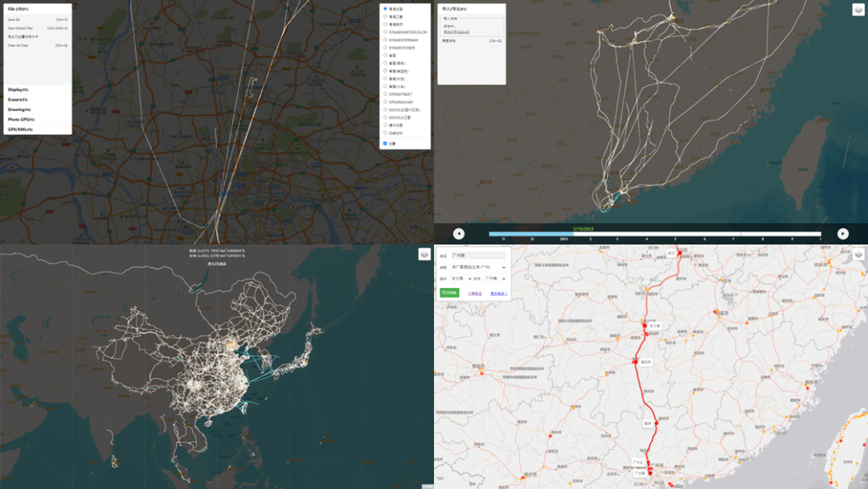The height and width of the screenshot is (489, 868).
Task: Click the 武汉 station label on the route map
Action: 671,253
